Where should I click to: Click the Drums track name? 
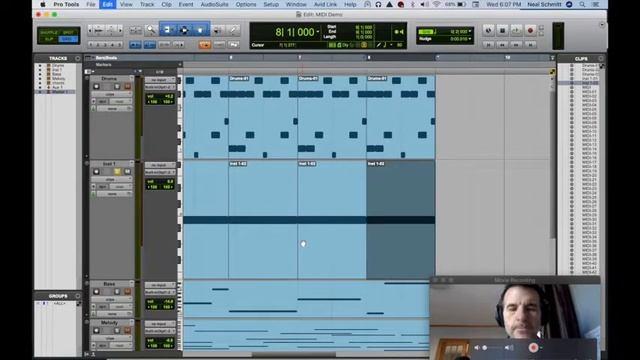(x=109, y=78)
